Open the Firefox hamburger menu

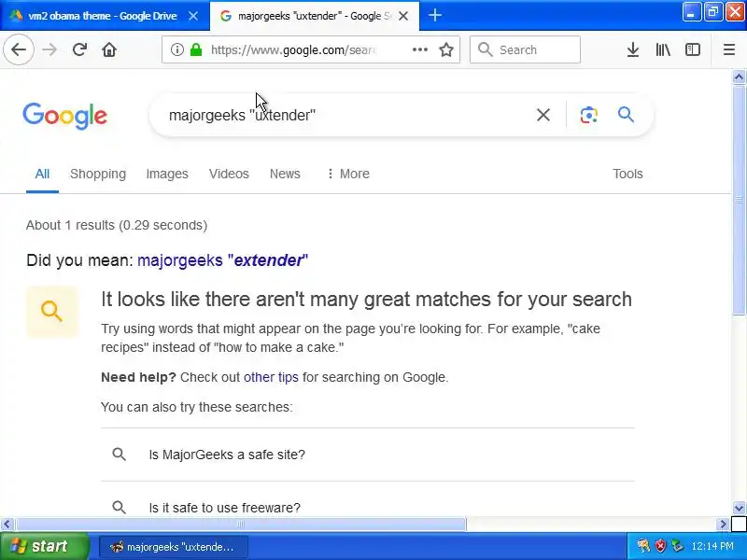point(729,49)
